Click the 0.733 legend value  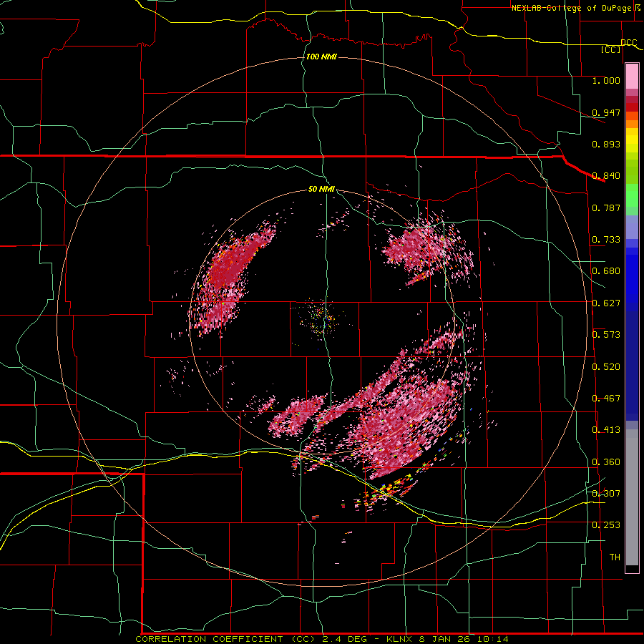(x=606, y=240)
